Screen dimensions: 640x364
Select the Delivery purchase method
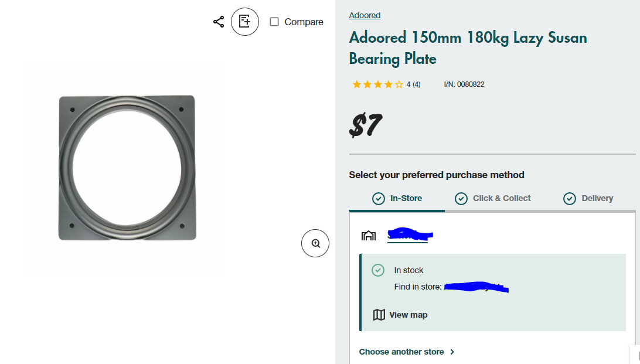[x=597, y=199]
